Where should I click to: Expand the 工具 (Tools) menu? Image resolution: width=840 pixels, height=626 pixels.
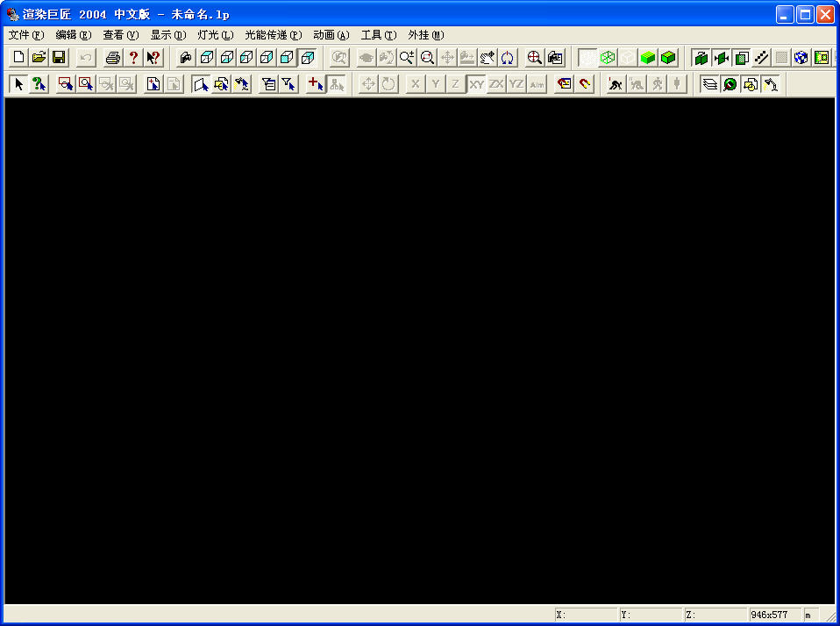click(x=378, y=35)
